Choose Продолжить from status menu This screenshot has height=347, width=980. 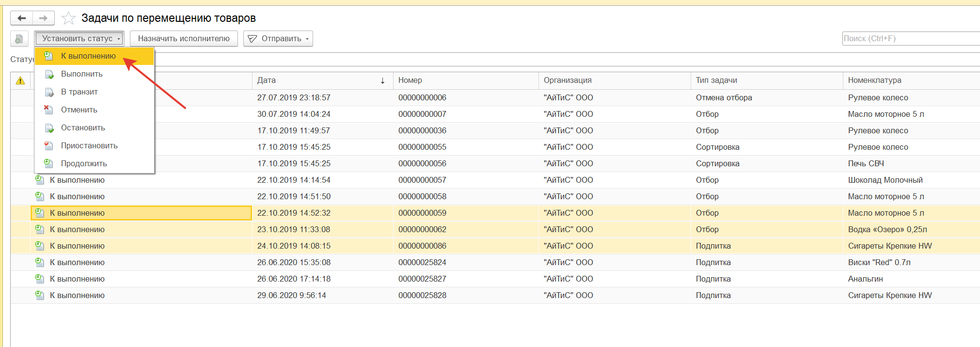coord(95,164)
